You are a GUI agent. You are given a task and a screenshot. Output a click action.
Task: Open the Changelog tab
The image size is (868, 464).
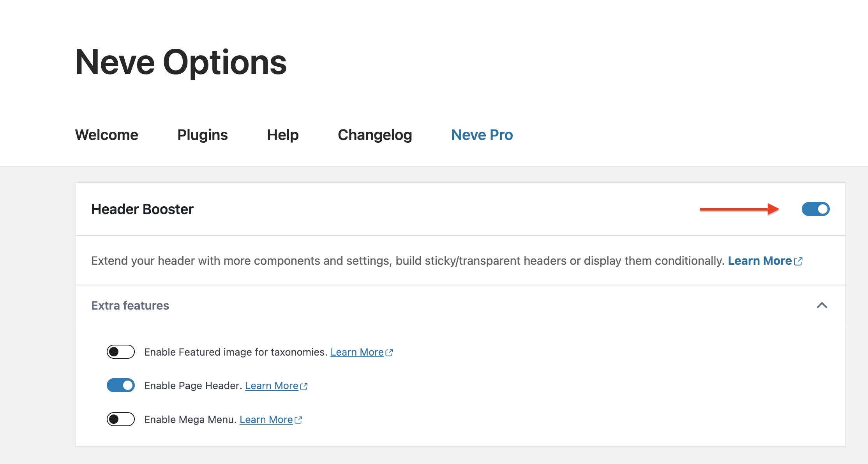pyautogui.click(x=375, y=135)
